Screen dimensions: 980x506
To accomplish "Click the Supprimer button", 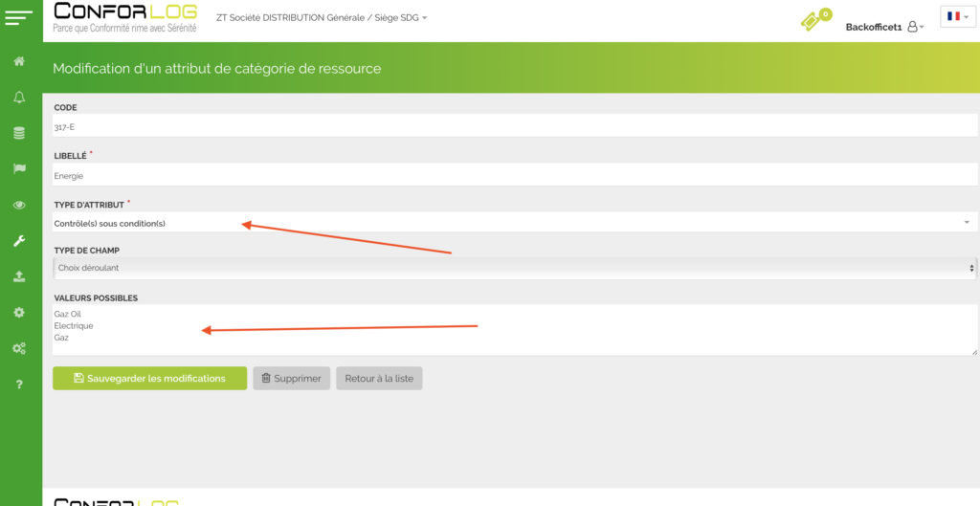I will pos(291,378).
